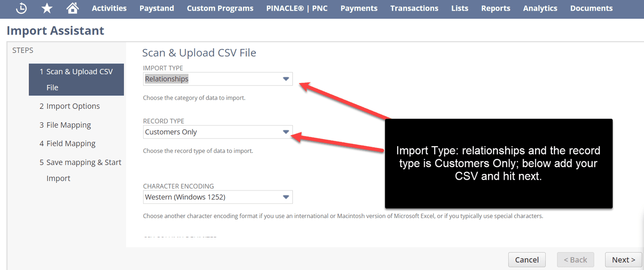Click the STEPS sidebar heading
Image resolution: width=644 pixels, height=270 pixels.
point(23,50)
